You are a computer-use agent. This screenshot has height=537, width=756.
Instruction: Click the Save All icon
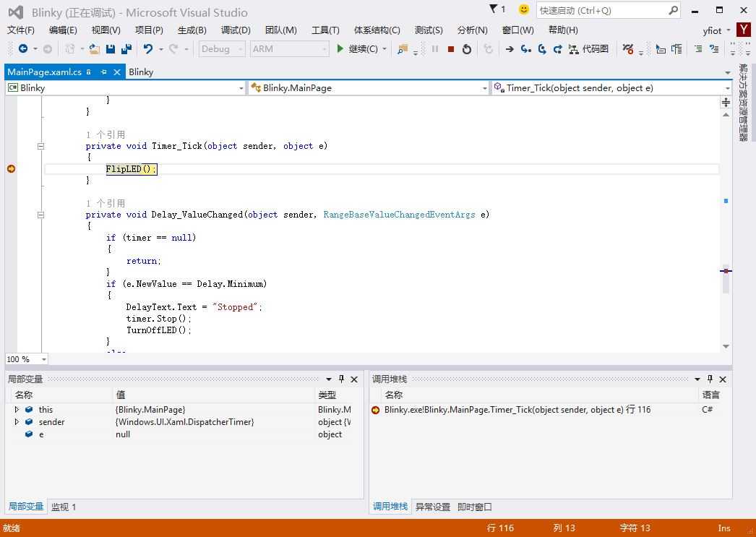pyautogui.click(x=126, y=49)
